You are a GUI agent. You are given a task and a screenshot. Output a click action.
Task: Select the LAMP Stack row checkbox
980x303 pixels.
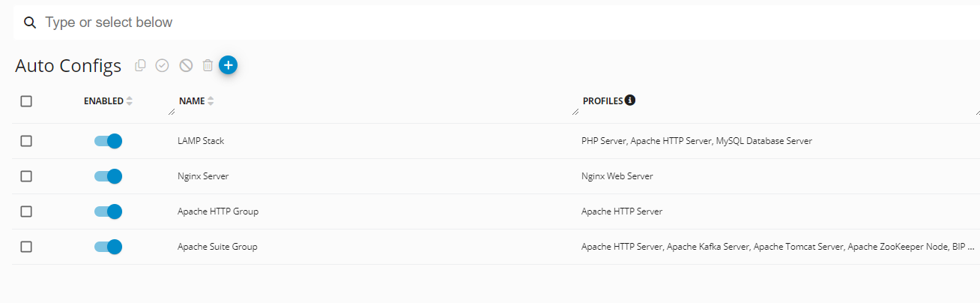pos(26,141)
